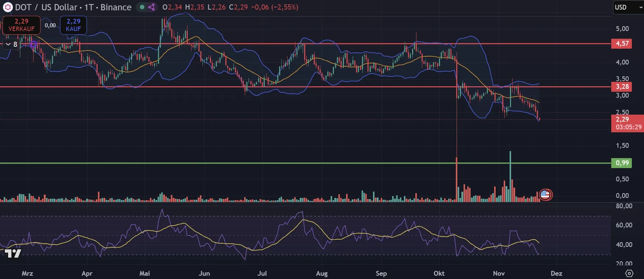Click the DOT / US Dollar symbol title
The width and height of the screenshot is (644, 279).
46,7
